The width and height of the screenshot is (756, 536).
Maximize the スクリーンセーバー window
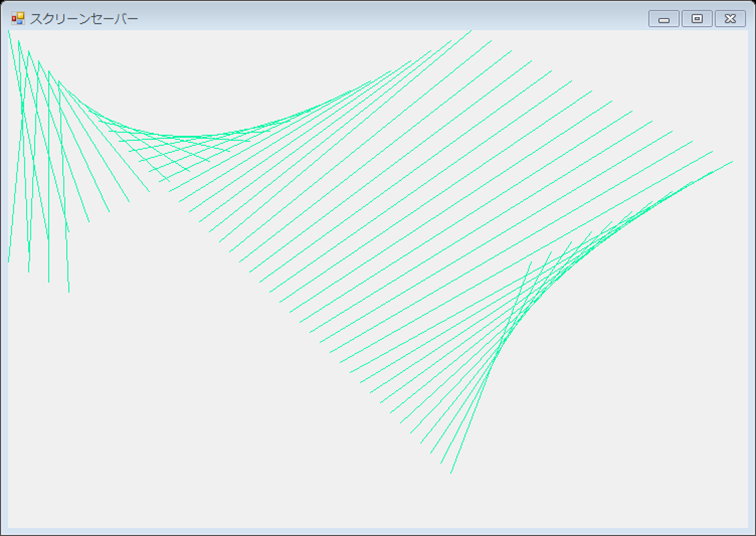(x=697, y=18)
